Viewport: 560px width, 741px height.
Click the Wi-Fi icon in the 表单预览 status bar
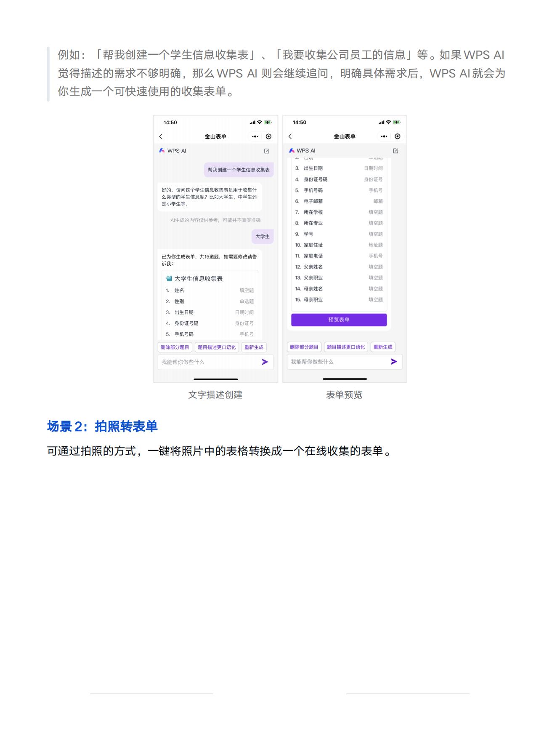coord(388,123)
